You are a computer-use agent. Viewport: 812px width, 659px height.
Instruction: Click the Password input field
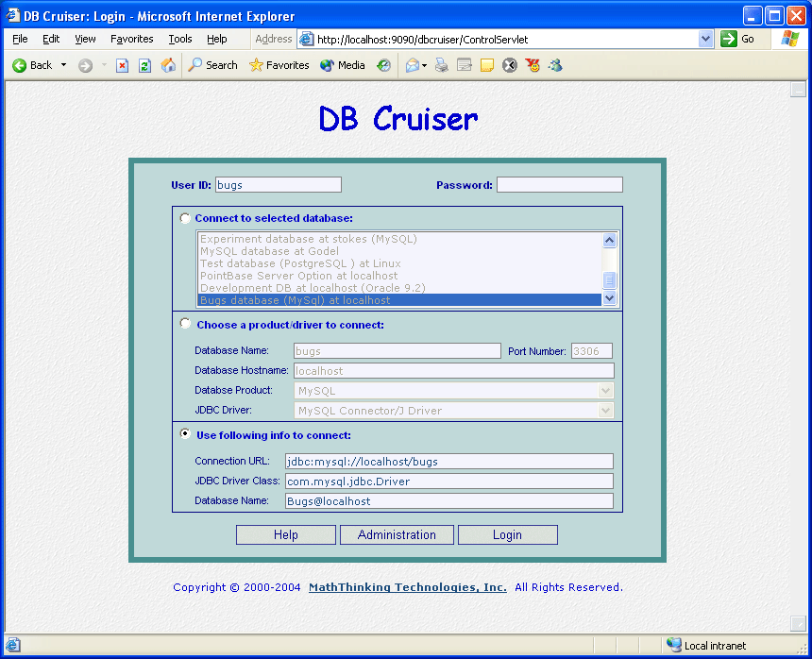pyautogui.click(x=559, y=185)
